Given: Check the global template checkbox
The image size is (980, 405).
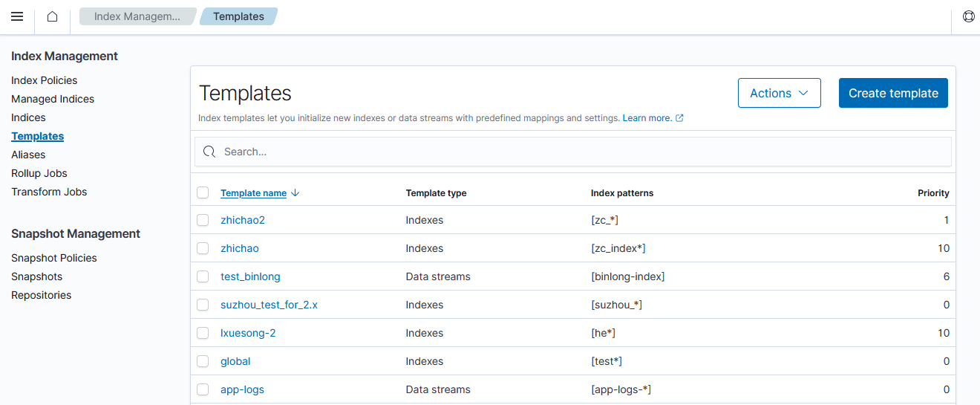Looking at the screenshot, I should (203, 361).
